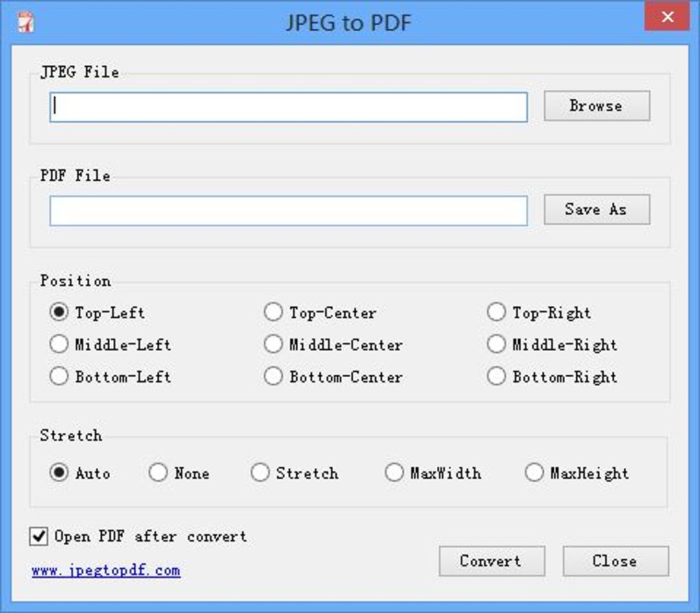This screenshot has height=613, width=700.
Task: Click the JPEG to PDF app icon
Action: (x=25, y=22)
